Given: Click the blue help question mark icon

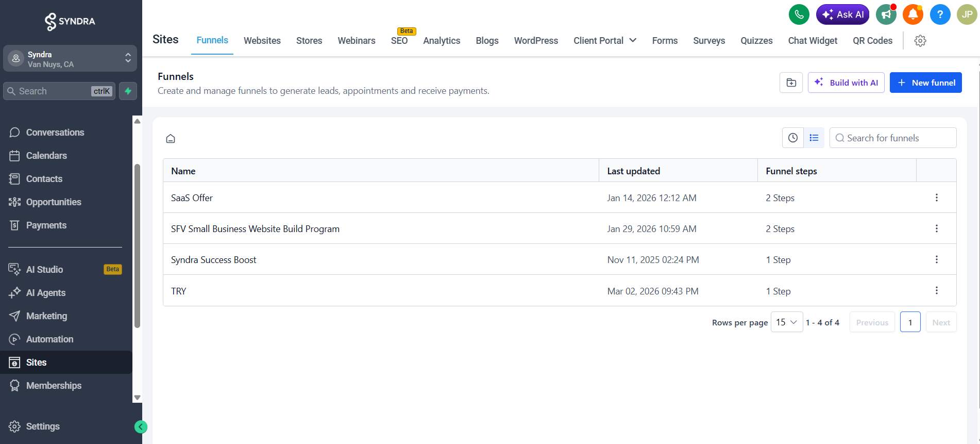Looking at the screenshot, I should click(x=940, y=14).
